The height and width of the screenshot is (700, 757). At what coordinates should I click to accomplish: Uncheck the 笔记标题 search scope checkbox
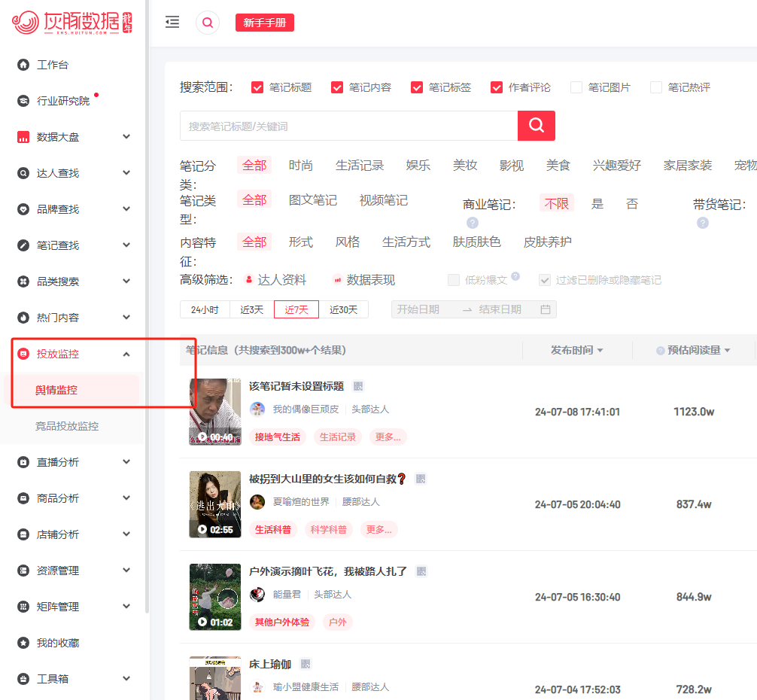257,87
